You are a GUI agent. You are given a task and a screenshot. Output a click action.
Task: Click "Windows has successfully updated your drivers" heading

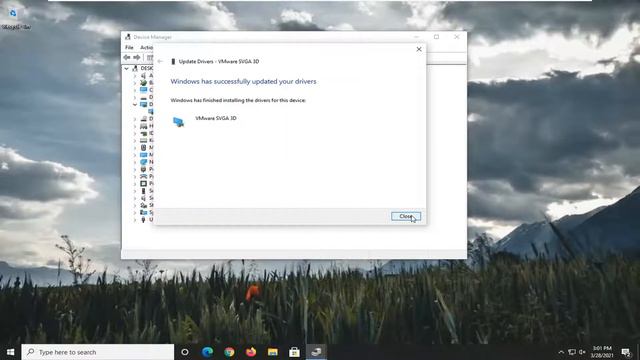coord(243,81)
